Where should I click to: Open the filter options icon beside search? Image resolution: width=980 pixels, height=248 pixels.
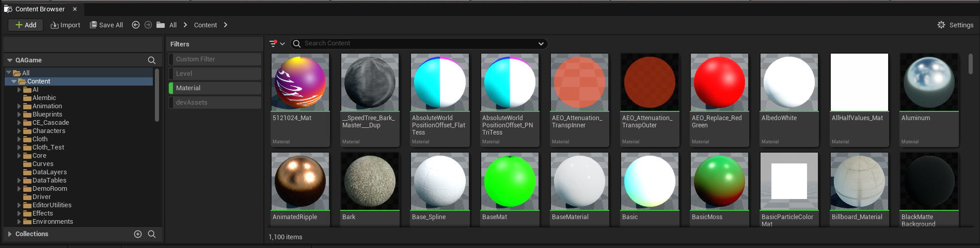277,44
